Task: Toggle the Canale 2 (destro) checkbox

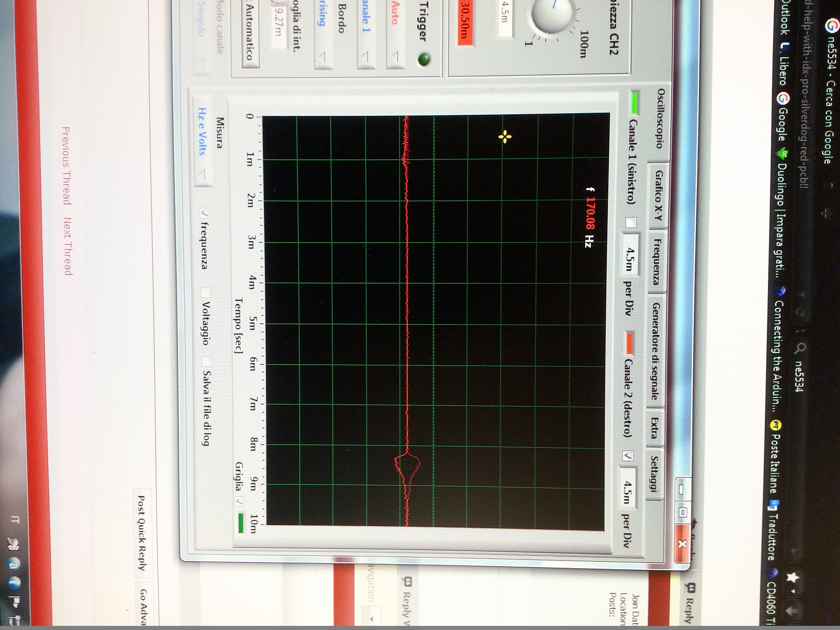Action: 628,456
